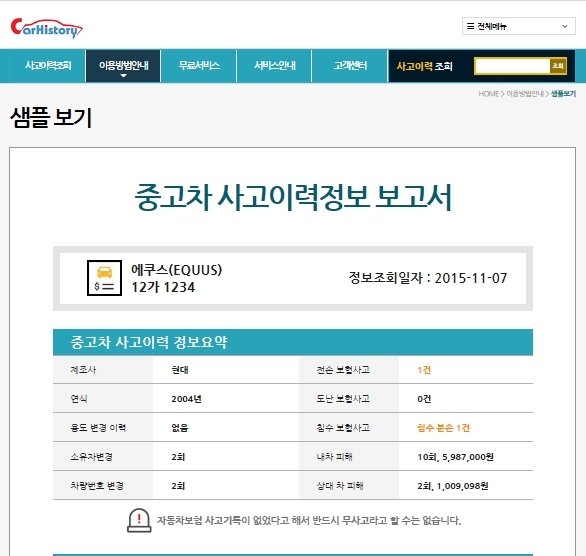586x556 pixels.
Task: Click the CarHistory logo
Action: (46, 28)
